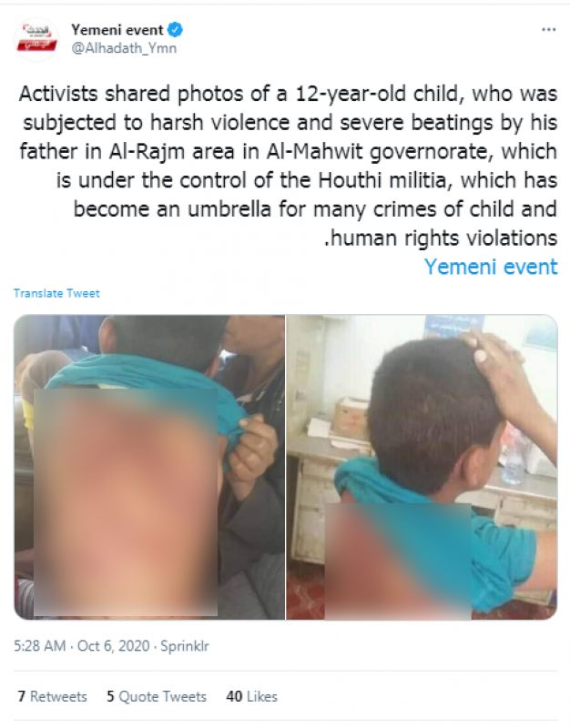View the 7 Retweets list
570x728 pixels.
tap(53, 696)
